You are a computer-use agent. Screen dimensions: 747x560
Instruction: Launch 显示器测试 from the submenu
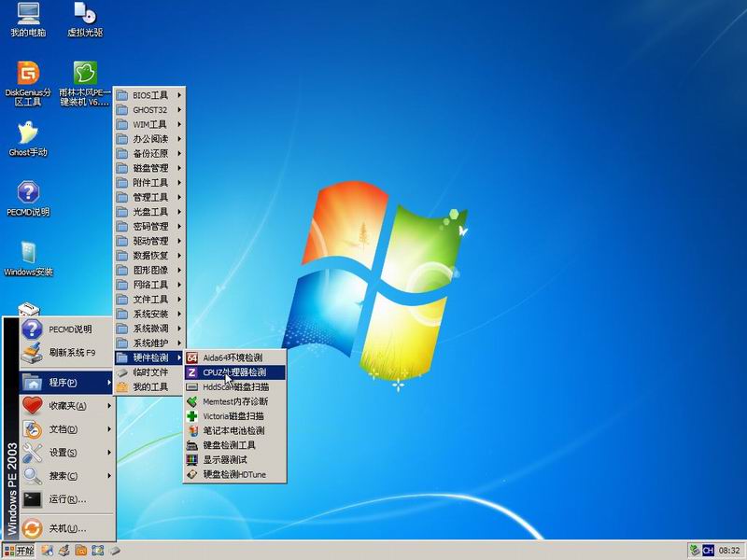coord(235,459)
